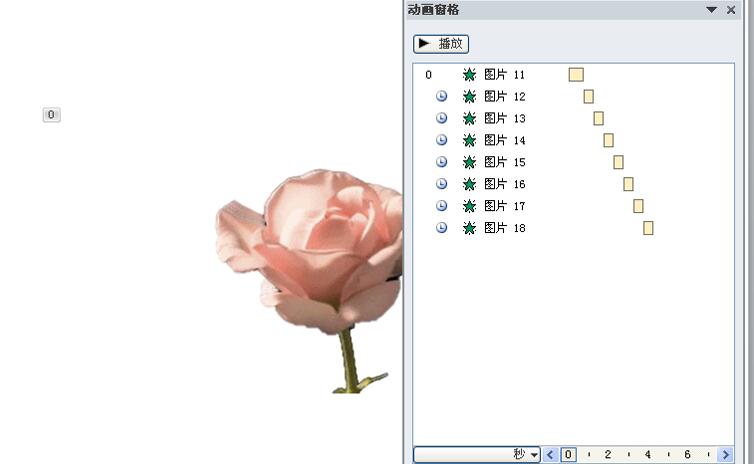The width and height of the screenshot is (754, 464).
Task: Click sequence number 0 beside 图片 11
Action: 428,75
